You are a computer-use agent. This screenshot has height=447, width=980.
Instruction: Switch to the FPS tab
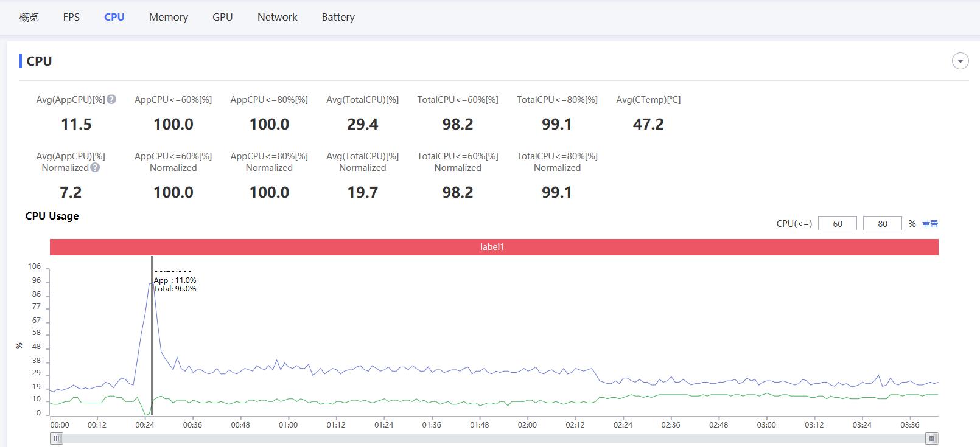tap(71, 17)
